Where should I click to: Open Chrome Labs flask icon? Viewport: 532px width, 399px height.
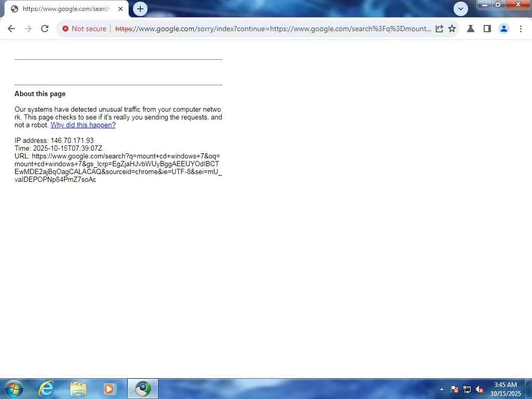coord(471,29)
